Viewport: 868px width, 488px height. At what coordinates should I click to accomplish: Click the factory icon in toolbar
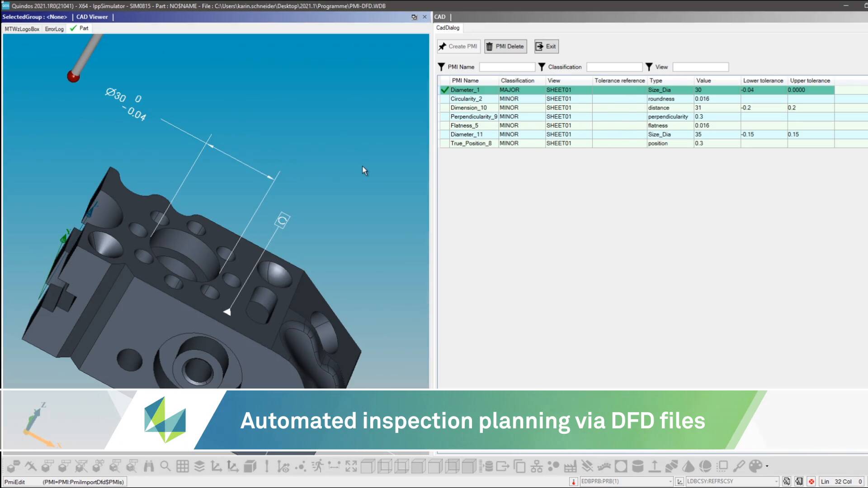click(x=570, y=466)
